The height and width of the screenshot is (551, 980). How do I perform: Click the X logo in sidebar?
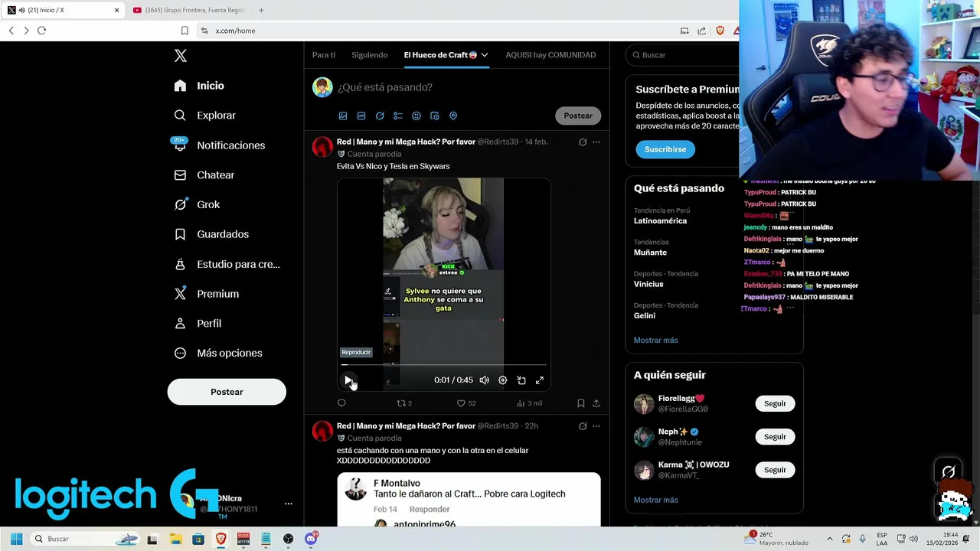pyautogui.click(x=181, y=56)
